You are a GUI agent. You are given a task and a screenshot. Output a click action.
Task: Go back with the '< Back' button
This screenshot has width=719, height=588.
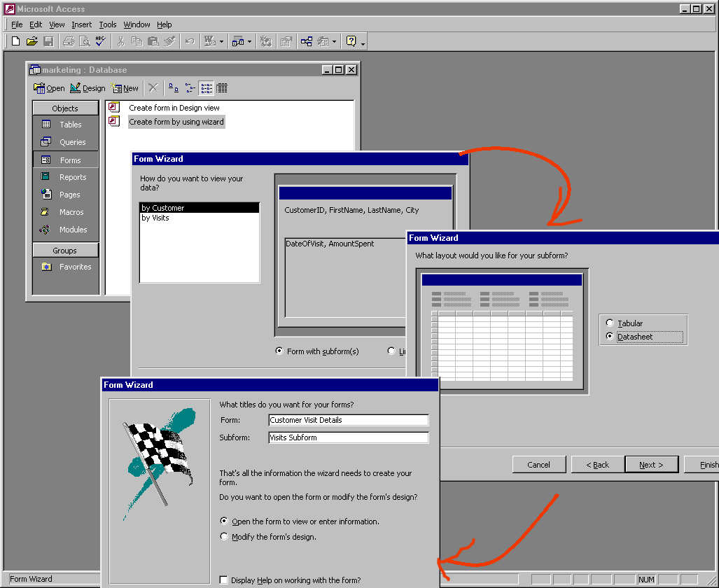(x=597, y=465)
